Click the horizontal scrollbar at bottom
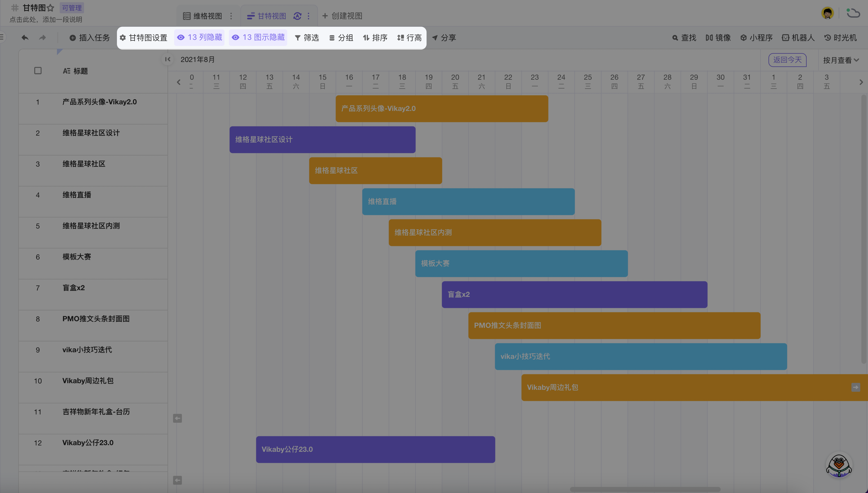The image size is (868, 493). (x=645, y=489)
